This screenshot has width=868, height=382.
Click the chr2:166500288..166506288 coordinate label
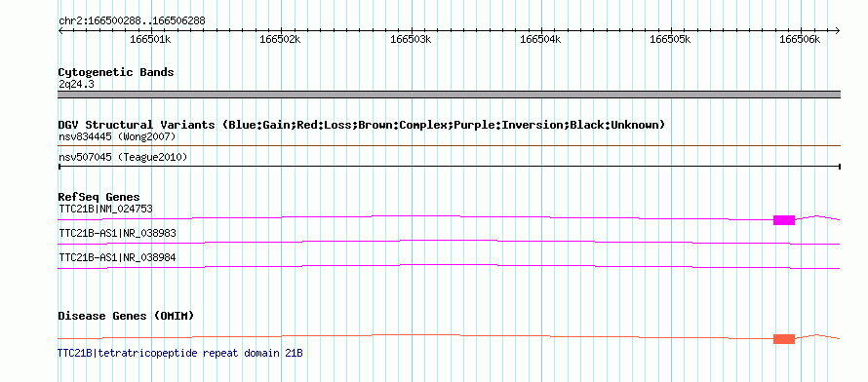pyautogui.click(x=132, y=21)
